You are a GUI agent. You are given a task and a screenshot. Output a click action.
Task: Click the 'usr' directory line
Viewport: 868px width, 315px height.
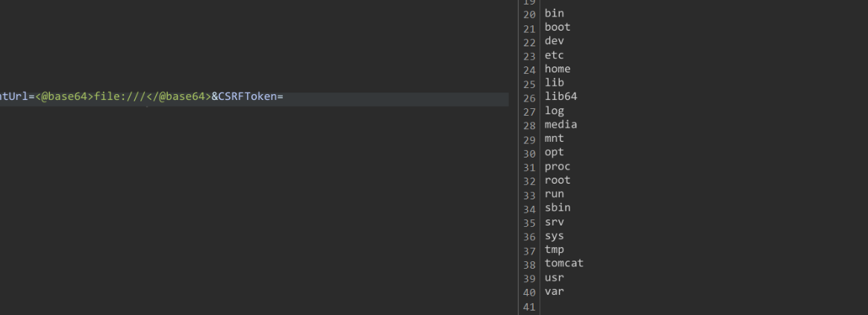tap(555, 278)
